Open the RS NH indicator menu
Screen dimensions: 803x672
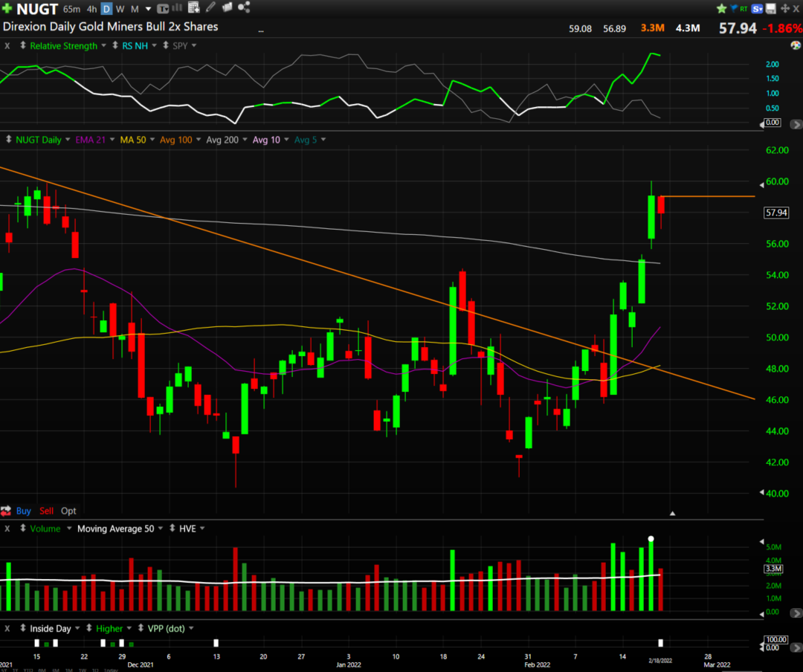click(x=139, y=45)
